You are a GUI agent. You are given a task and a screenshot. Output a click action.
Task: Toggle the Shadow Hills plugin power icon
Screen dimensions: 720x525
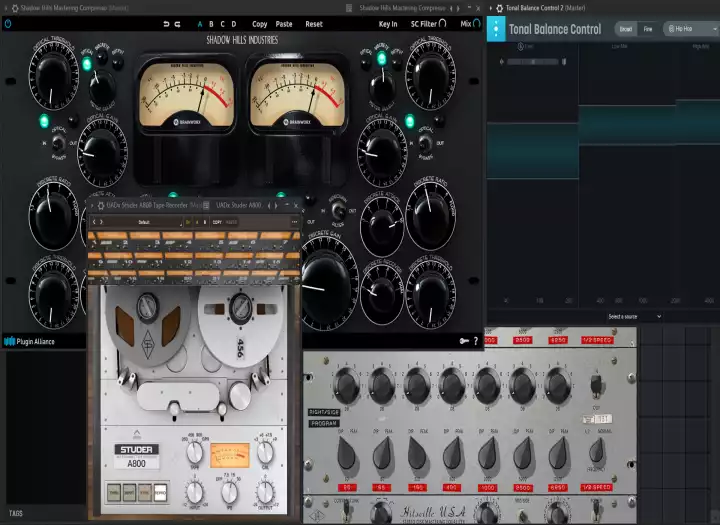point(8,24)
